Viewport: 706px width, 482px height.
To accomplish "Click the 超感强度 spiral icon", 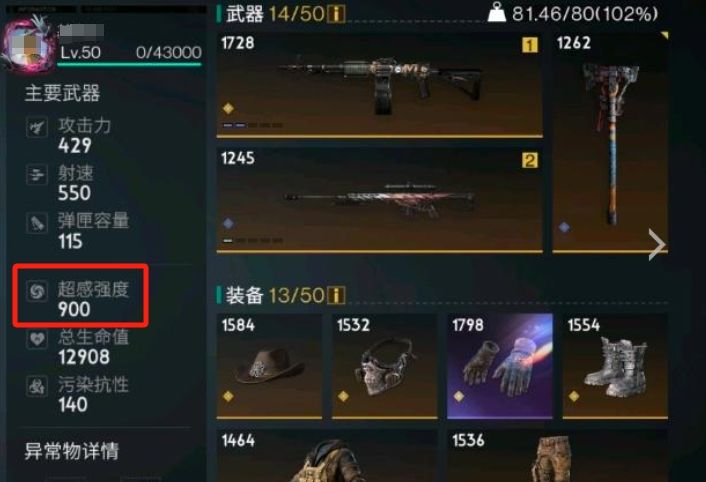I will pyautogui.click(x=37, y=291).
